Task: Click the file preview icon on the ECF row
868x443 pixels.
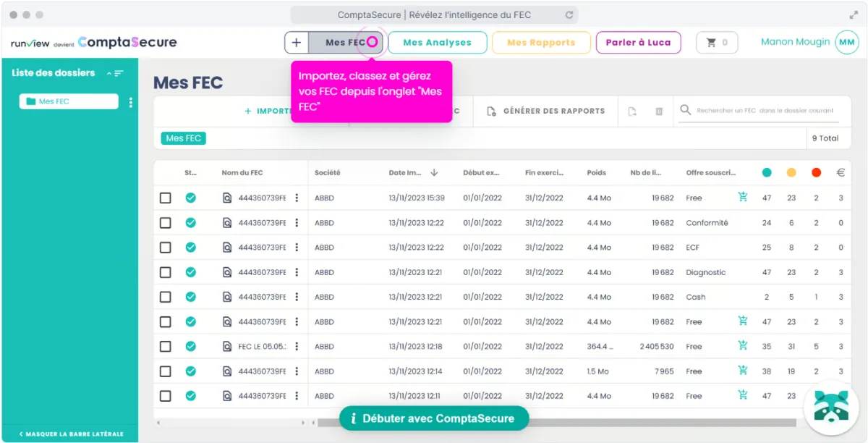Action: tap(227, 248)
